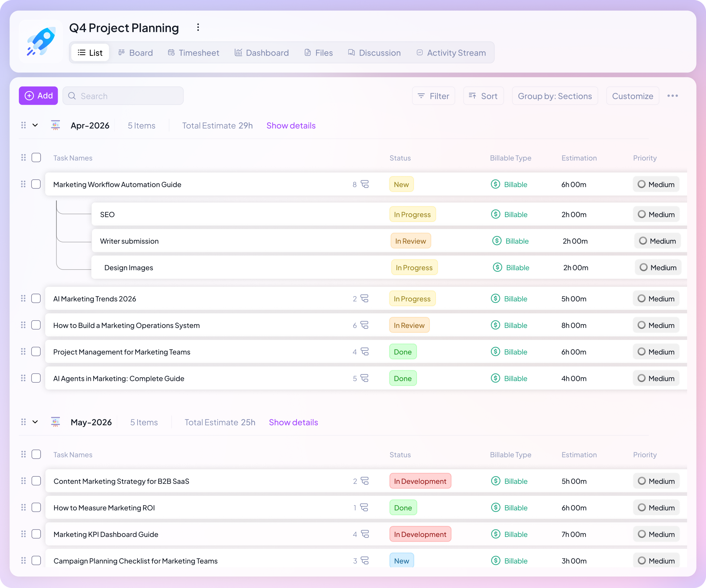706x588 pixels.
Task: Click the rocket project logo
Action: [41, 41]
